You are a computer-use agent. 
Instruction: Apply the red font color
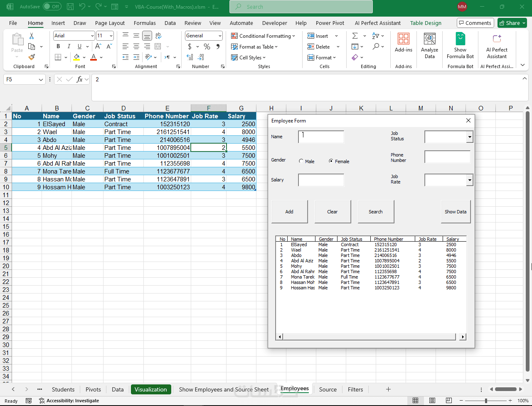click(x=94, y=57)
